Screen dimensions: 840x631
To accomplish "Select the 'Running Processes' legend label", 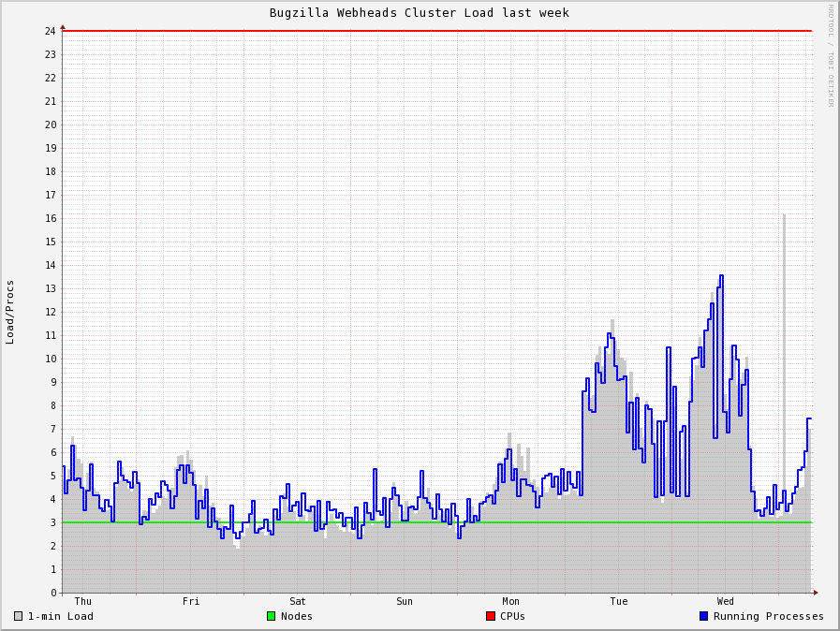I will (769, 616).
